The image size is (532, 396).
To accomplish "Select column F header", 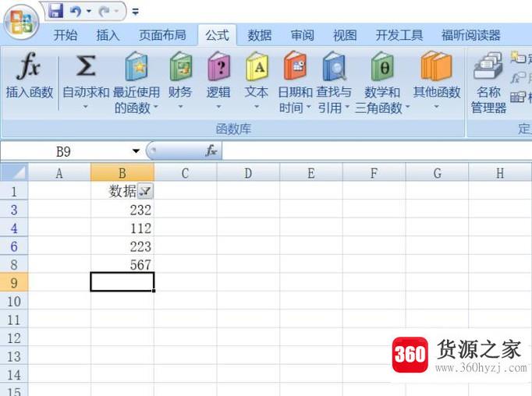I will 374,173.
